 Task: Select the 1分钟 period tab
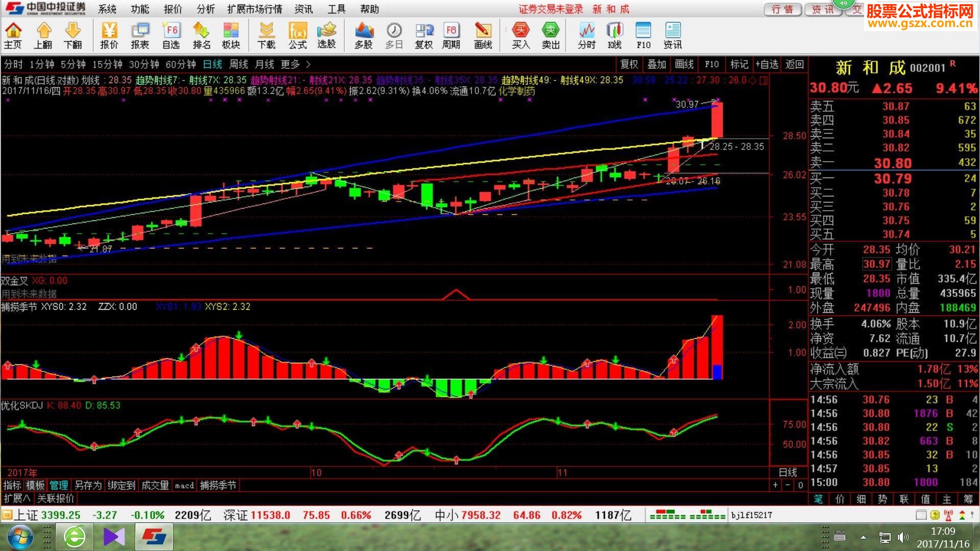tap(42, 64)
